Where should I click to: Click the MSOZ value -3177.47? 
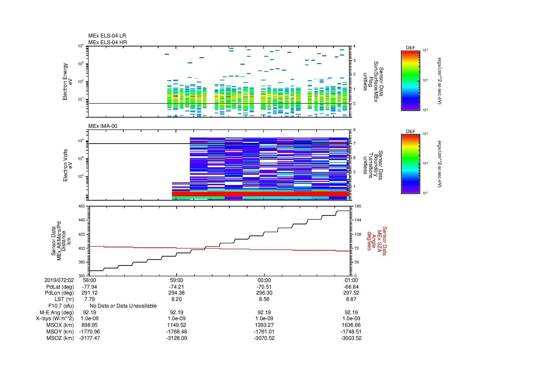89,338
